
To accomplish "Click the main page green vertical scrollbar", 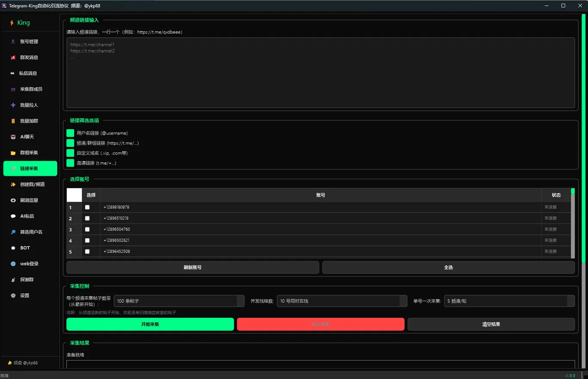I will 584,138.
